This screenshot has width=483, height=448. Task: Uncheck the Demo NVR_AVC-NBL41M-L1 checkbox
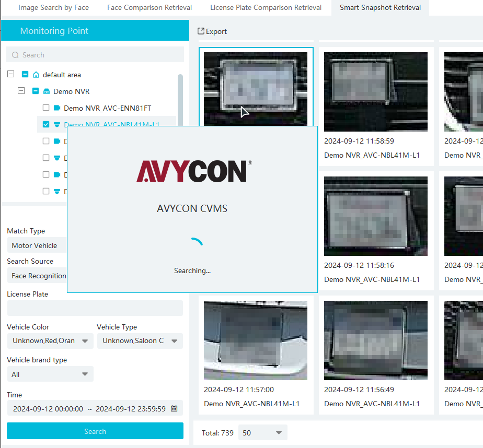[46, 124]
